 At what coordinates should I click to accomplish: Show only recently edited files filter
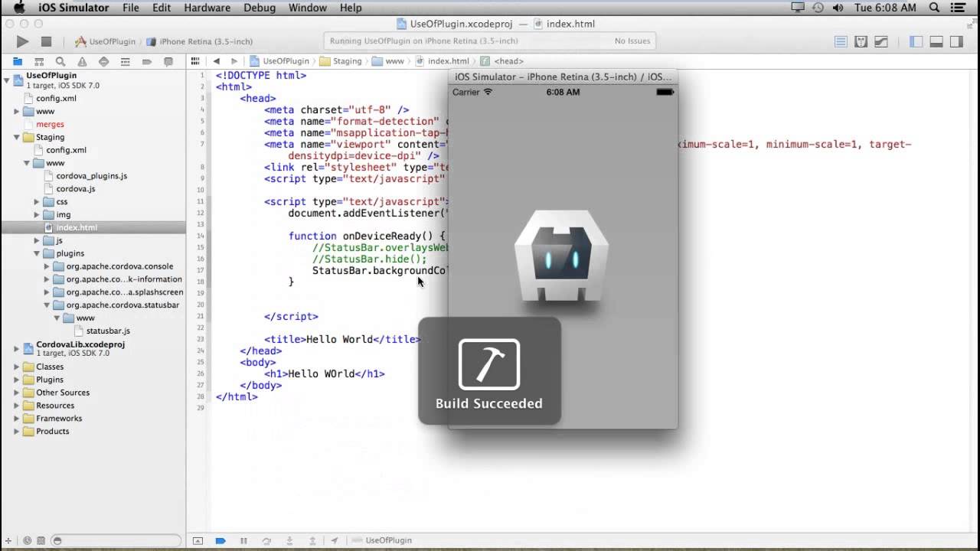pos(27,540)
